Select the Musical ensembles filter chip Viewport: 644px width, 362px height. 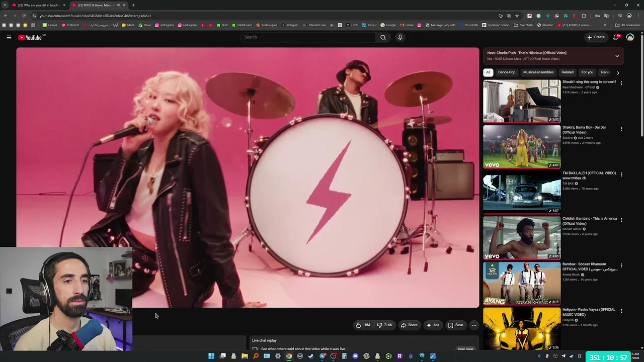click(538, 72)
